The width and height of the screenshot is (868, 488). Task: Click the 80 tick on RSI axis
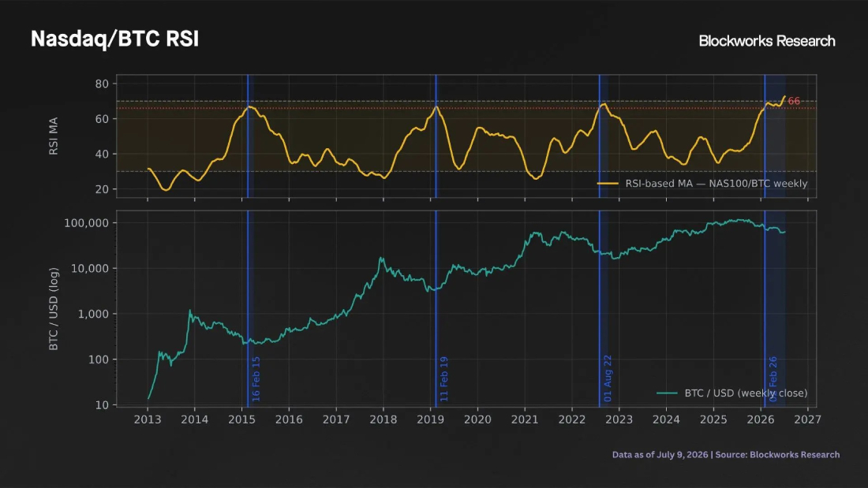point(102,84)
